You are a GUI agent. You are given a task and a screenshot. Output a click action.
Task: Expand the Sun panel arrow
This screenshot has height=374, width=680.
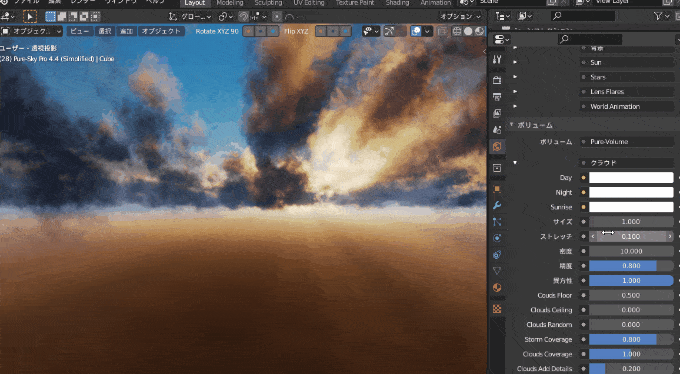(x=515, y=62)
